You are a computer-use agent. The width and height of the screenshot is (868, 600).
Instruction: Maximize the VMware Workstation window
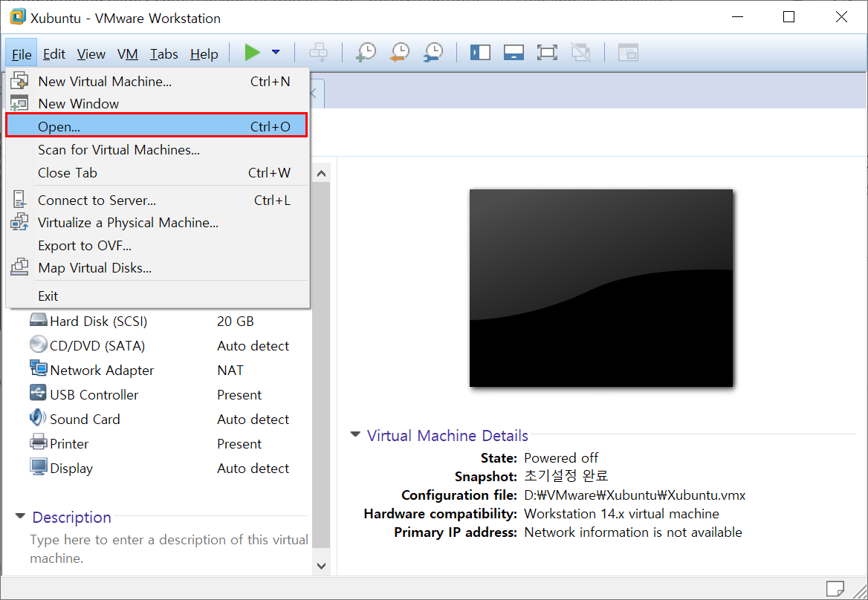coord(788,17)
